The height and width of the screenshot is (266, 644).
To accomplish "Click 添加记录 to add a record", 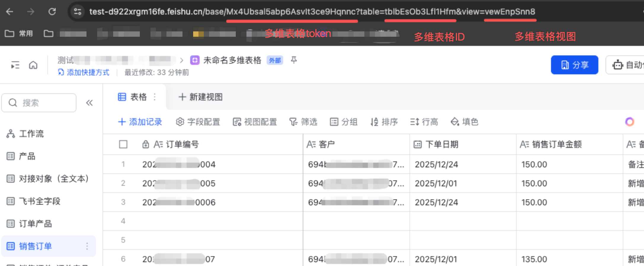I will [x=140, y=122].
